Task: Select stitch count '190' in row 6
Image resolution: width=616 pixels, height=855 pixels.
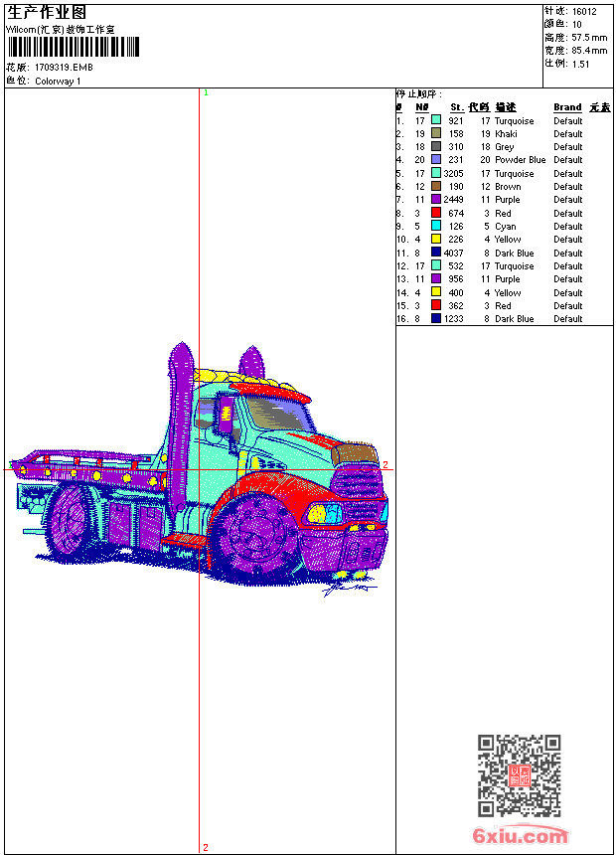Action: coord(456,187)
